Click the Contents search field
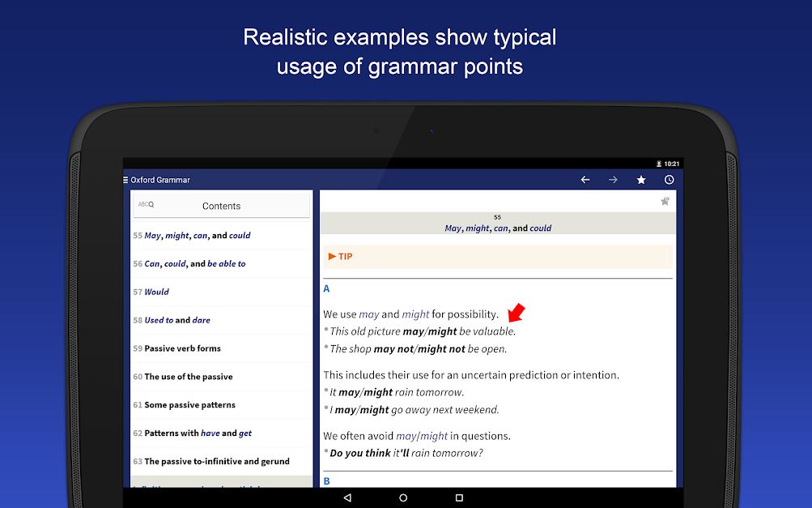Image resolution: width=812 pixels, height=508 pixels. (221, 206)
